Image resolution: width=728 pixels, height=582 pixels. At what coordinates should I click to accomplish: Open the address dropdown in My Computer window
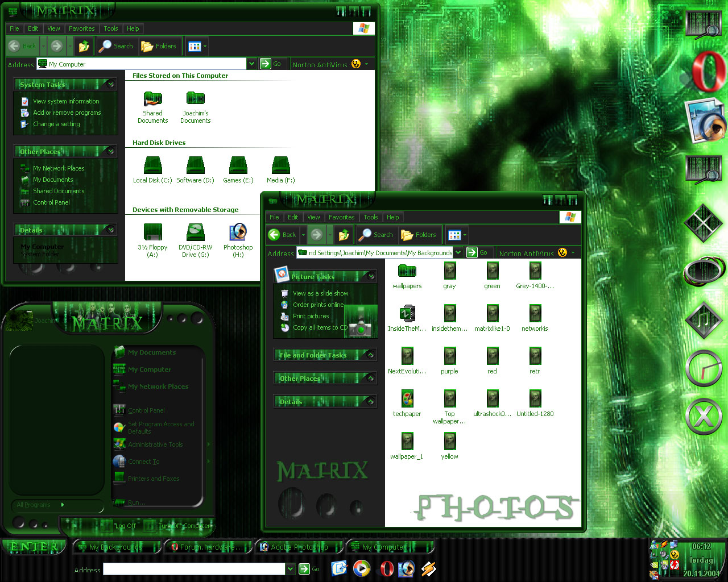[251, 64]
